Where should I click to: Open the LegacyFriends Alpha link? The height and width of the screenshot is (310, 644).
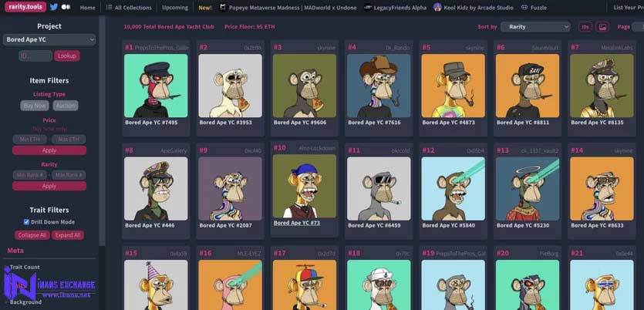[400, 8]
